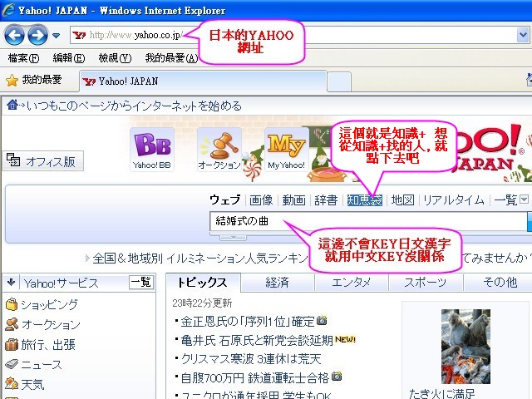Open the 旅行、出張 service link
The height and width of the screenshot is (399, 532).
[x=48, y=345]
